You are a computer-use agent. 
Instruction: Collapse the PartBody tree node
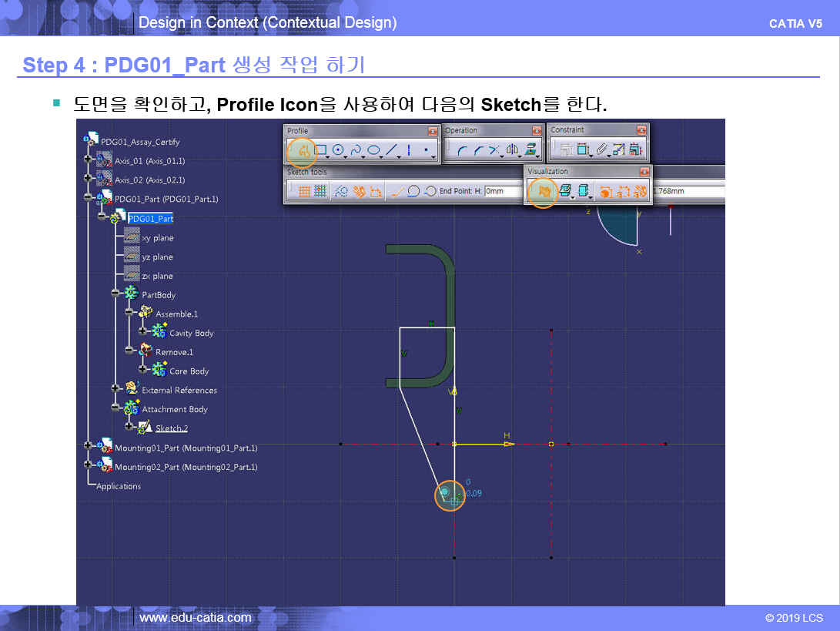click(x=116, y=294)
